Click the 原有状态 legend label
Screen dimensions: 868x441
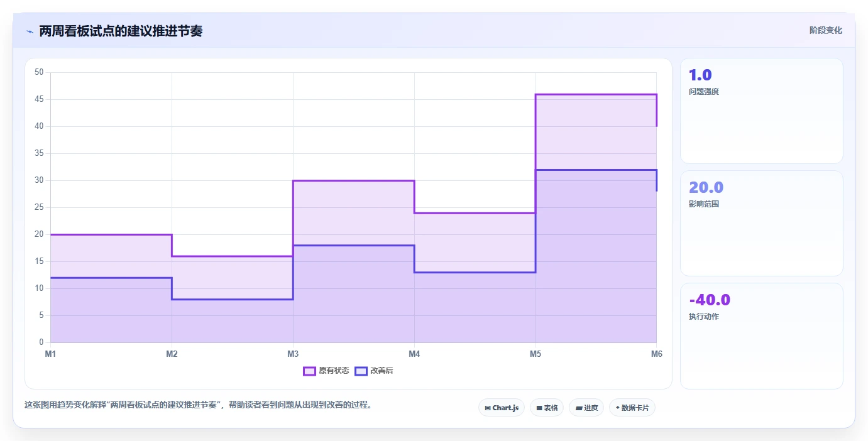334,371
